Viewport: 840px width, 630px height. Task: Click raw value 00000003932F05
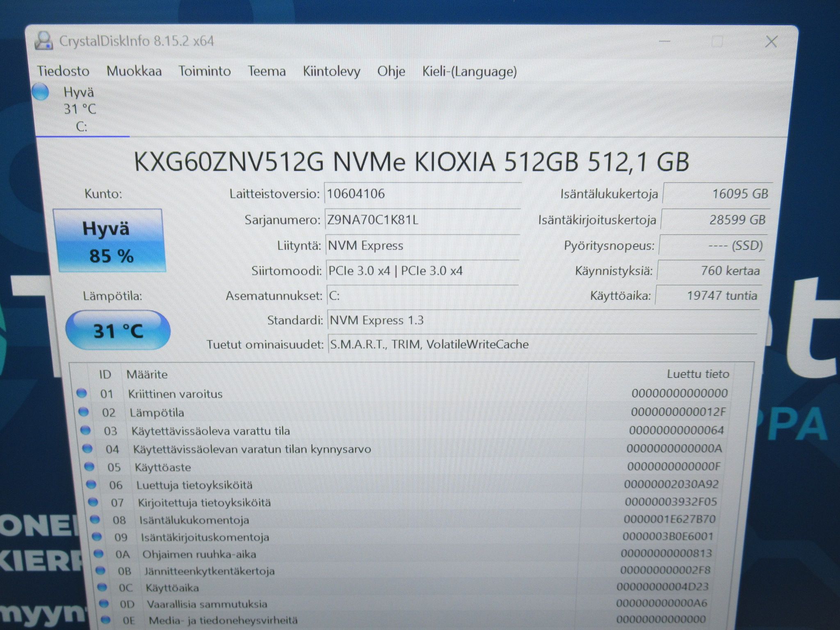[671, 502]
